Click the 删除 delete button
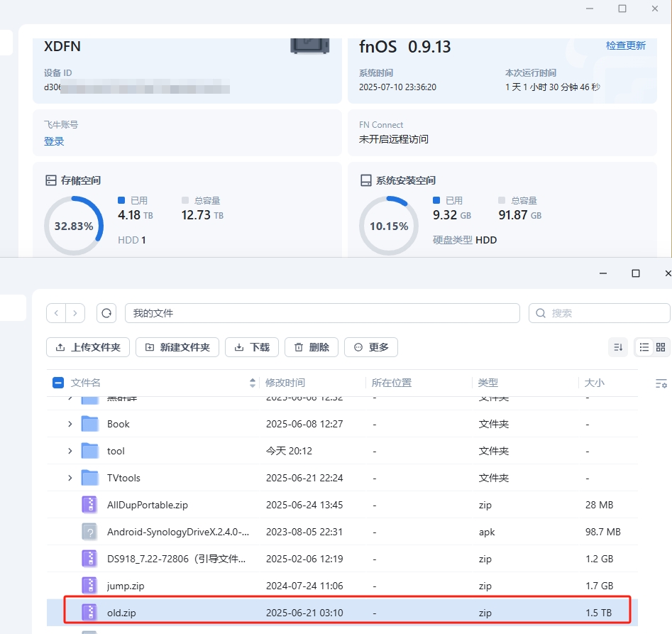 [312, 347]
